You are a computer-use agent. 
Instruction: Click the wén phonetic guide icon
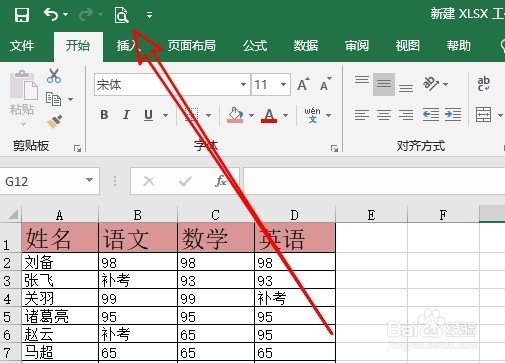click(312, 115)
